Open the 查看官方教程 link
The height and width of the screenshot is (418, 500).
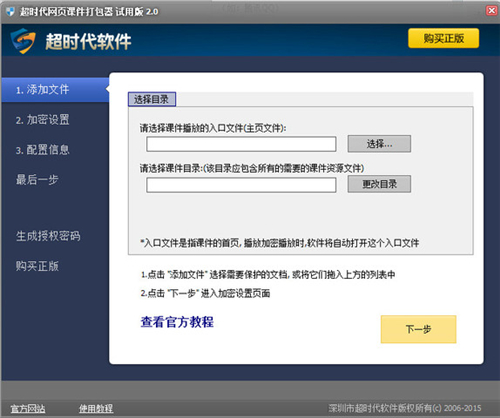click(177, 322)
